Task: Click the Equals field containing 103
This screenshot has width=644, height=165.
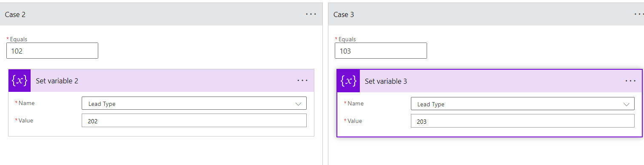Action: tap(381, 51)
